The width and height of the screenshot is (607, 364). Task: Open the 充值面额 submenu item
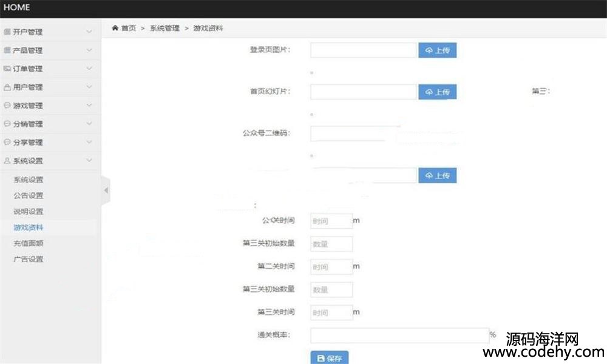tap(29, 243)
